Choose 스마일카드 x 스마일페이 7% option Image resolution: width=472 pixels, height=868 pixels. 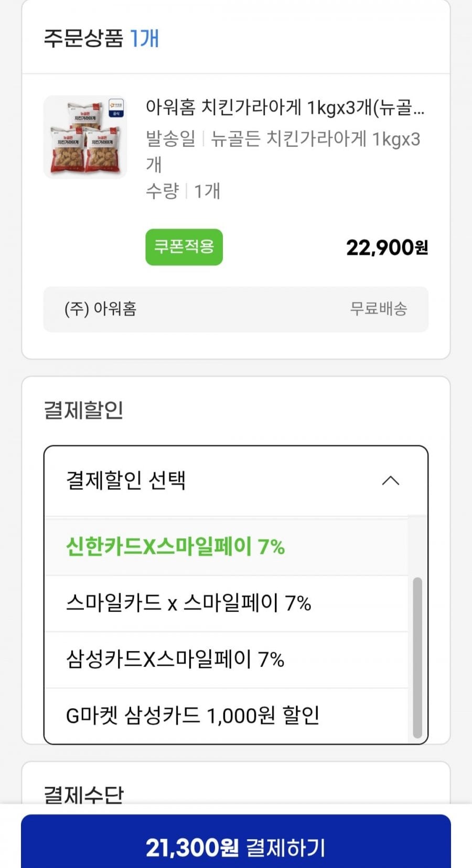tap(188, 603)
